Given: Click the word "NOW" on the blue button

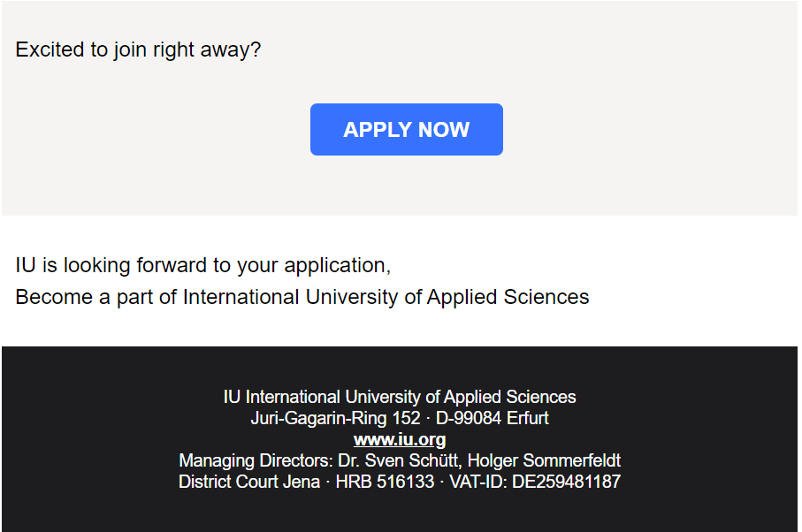Looking at the screenshot, I should 444,130.
